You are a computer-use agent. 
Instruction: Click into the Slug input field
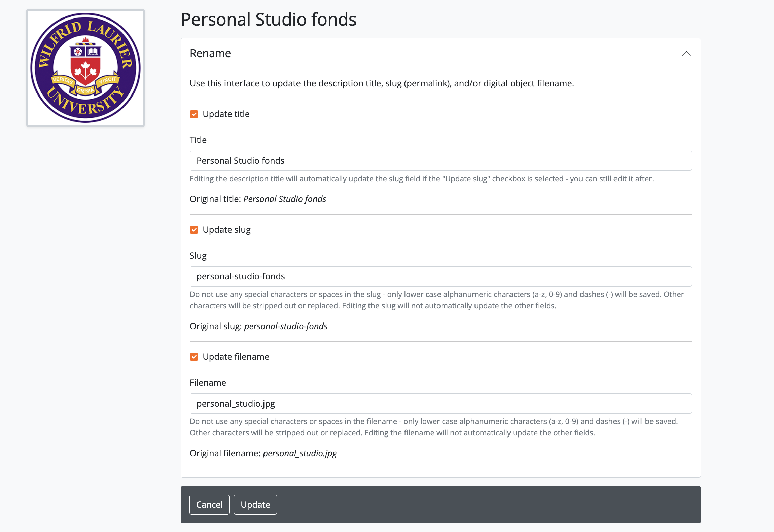coord(441,276)
